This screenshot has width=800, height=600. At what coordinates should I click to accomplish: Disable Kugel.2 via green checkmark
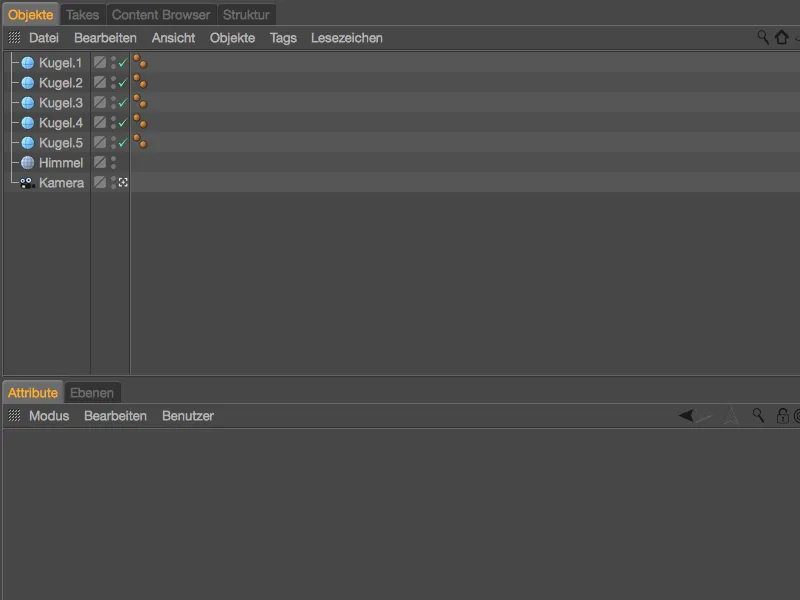pyautogui.click(x=122, y=83)
